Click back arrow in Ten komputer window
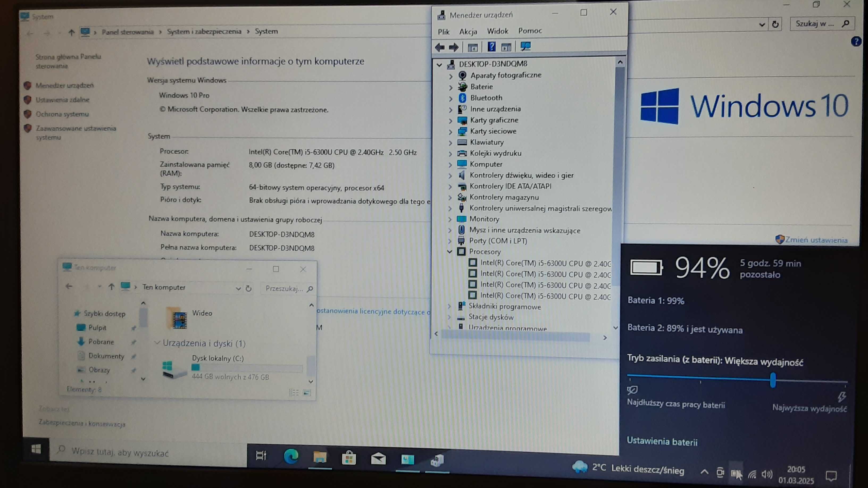This screenshot has width=868, height=488. [x=69, y=286]
